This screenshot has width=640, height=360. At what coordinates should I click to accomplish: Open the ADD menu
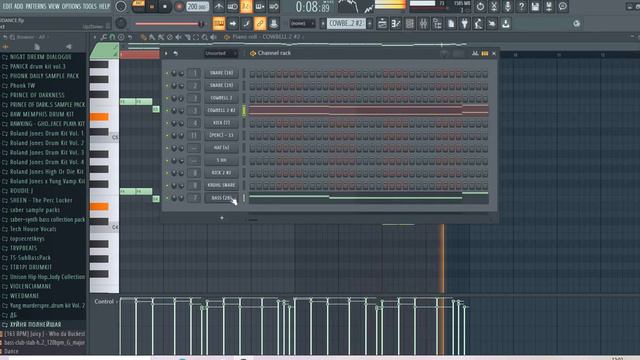19,6
